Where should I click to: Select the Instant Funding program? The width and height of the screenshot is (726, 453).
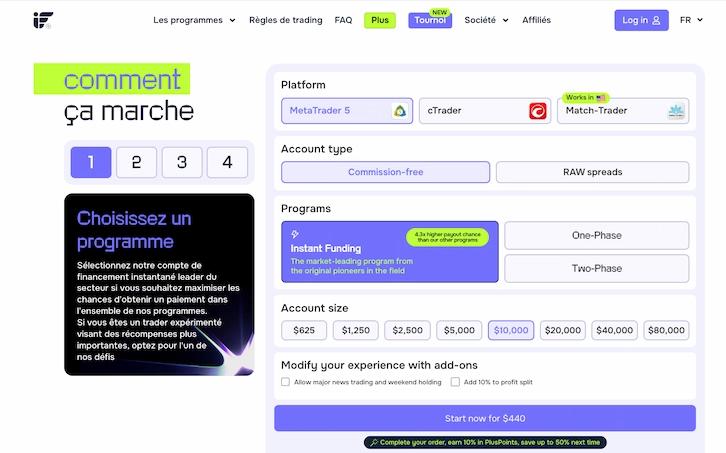(x=389, y=252)
